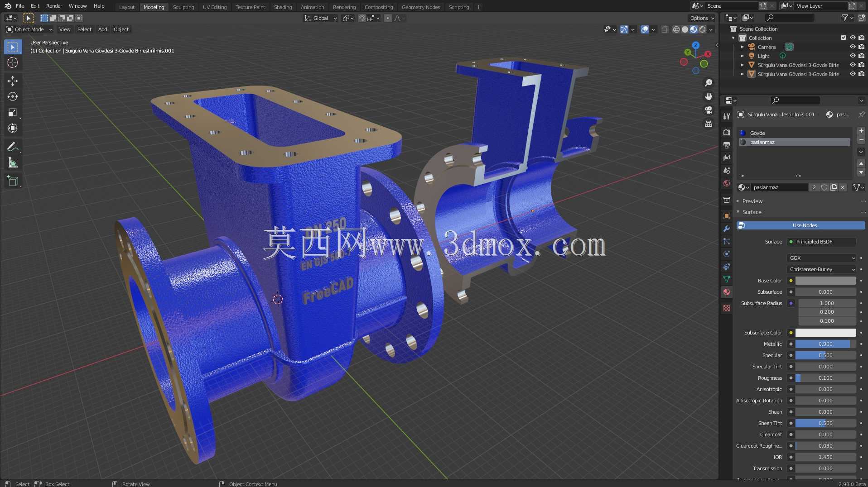Open the Scene properties tab
The image size is (868, 487).
(727, 171)
